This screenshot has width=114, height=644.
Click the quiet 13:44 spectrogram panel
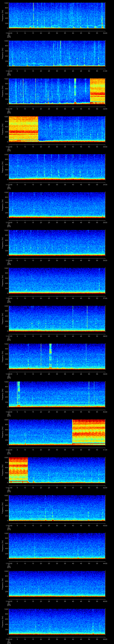(57, 584)
